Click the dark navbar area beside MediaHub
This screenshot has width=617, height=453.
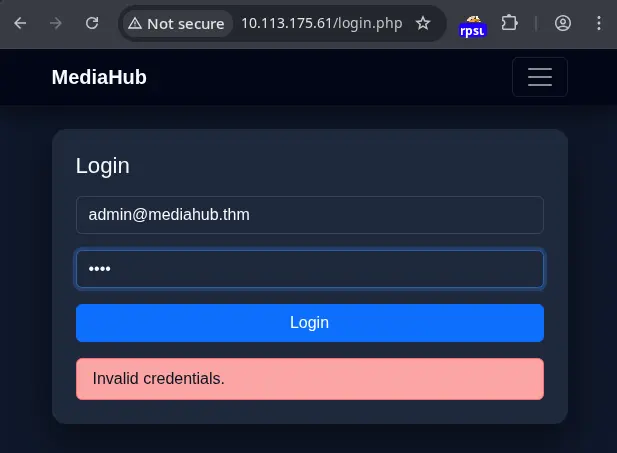click(327, 77)
